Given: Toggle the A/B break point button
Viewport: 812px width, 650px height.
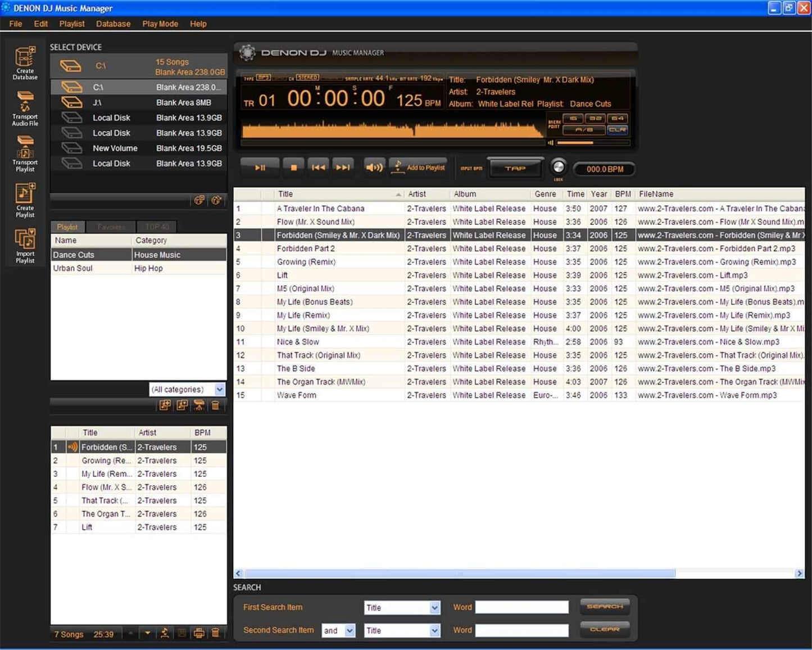Looking at the screenshot, I should tap(584, 130).
